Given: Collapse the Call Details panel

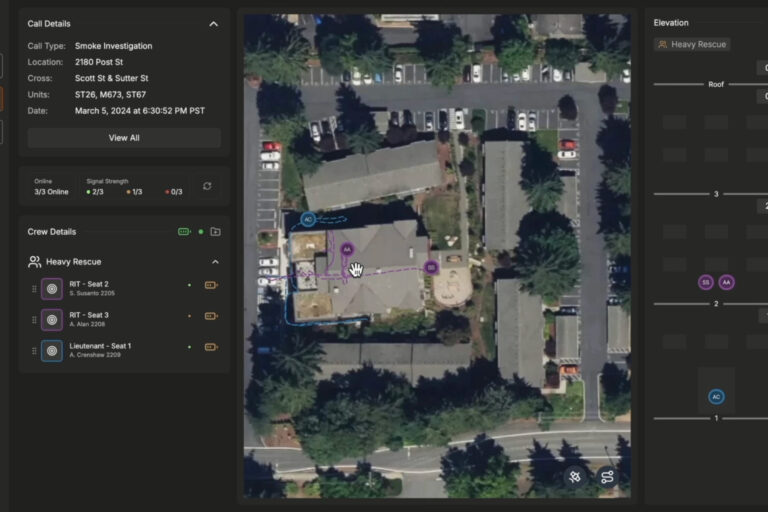Looking at the screenshot, I should (x=213, y=23).
